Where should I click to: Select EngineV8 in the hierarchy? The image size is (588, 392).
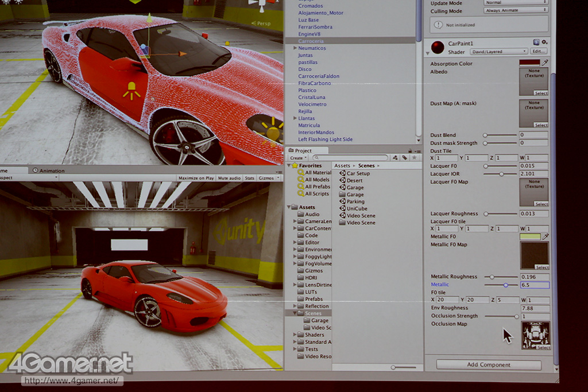(309, 34)
